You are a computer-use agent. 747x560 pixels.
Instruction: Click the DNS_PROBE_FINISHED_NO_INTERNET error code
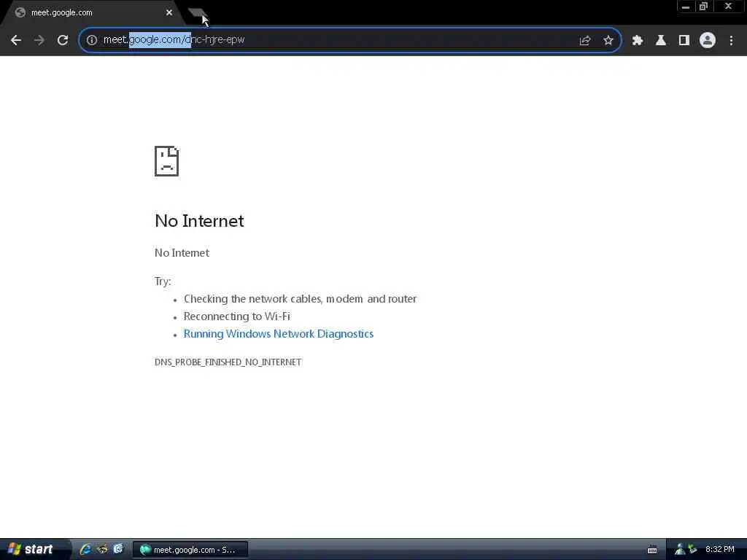click(228, 362)
